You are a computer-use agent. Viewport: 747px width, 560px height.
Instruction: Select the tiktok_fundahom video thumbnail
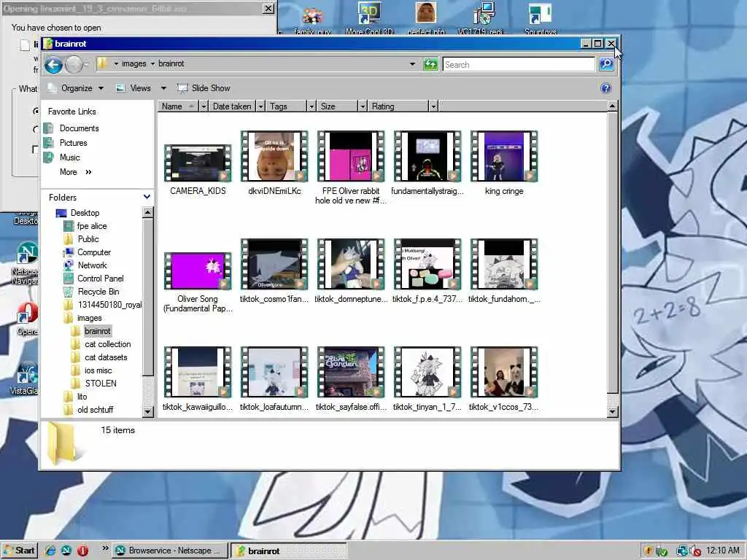tap(504, 265)
